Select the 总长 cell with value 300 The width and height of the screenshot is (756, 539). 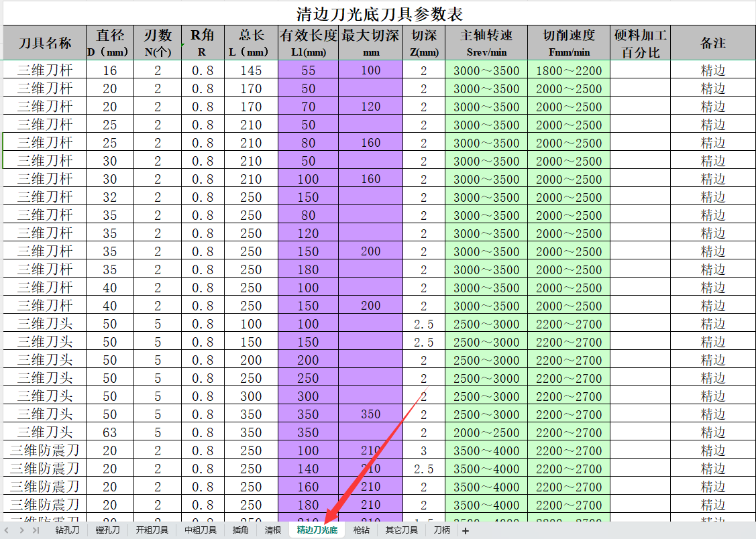251,396
